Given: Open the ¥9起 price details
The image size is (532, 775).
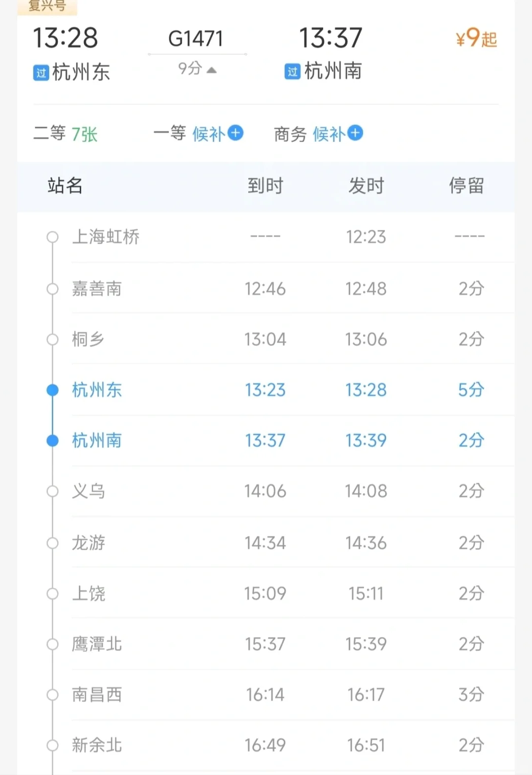Looking at the screenshot, I should pyautogui.click(x=476, y=37).
